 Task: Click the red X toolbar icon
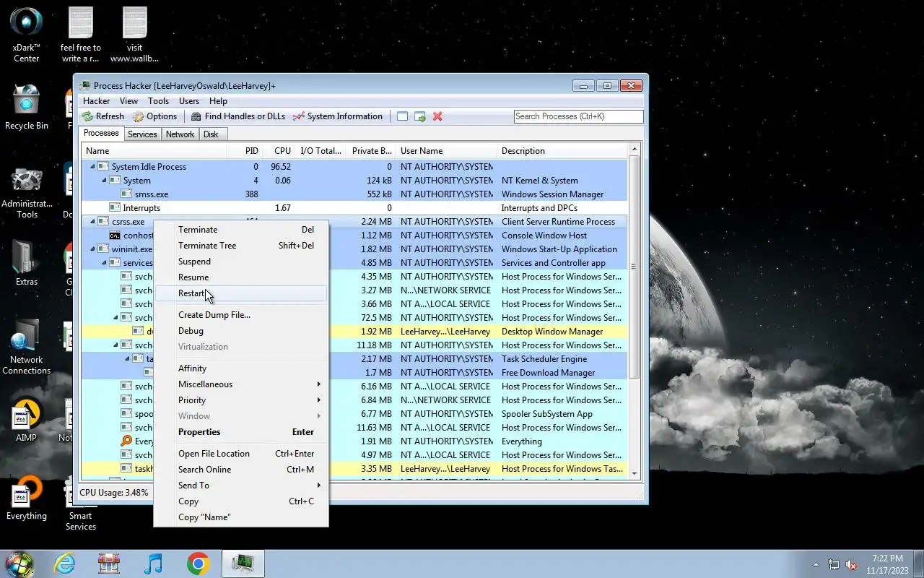tap(437, 116)
